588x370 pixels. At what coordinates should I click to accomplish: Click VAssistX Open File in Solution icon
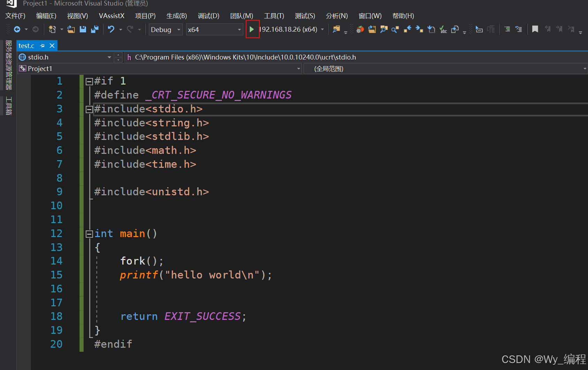(x=372, y=30)
